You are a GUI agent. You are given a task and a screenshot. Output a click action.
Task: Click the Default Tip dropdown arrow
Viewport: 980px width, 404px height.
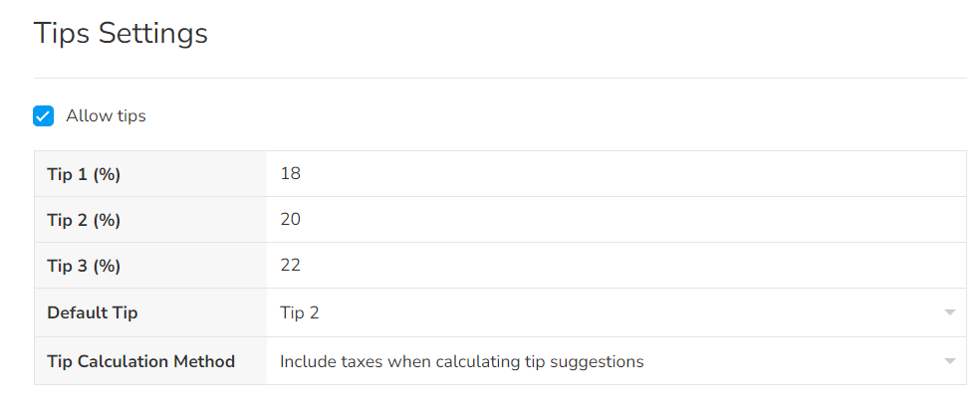click(949, 313)
